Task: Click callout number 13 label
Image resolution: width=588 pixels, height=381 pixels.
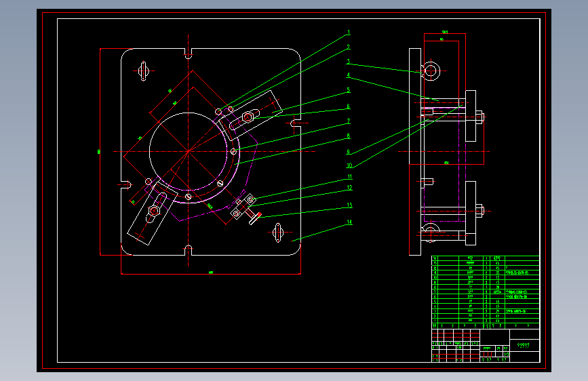Action: (x=349, y=205)
